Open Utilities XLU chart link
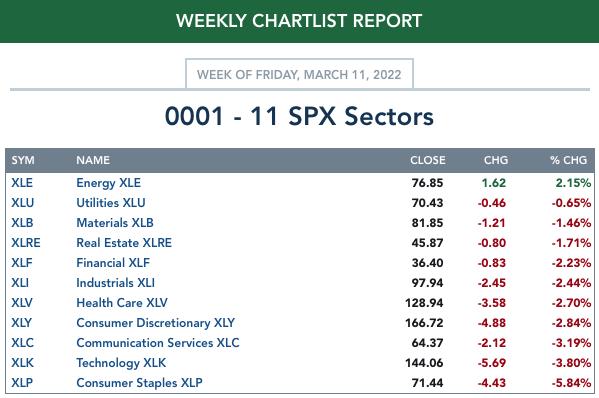The height and width of the screenshot is (398, 599). tap(111, 203)
